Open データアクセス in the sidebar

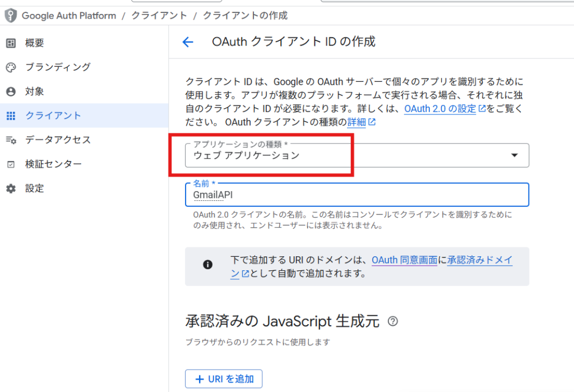(58, 140)
